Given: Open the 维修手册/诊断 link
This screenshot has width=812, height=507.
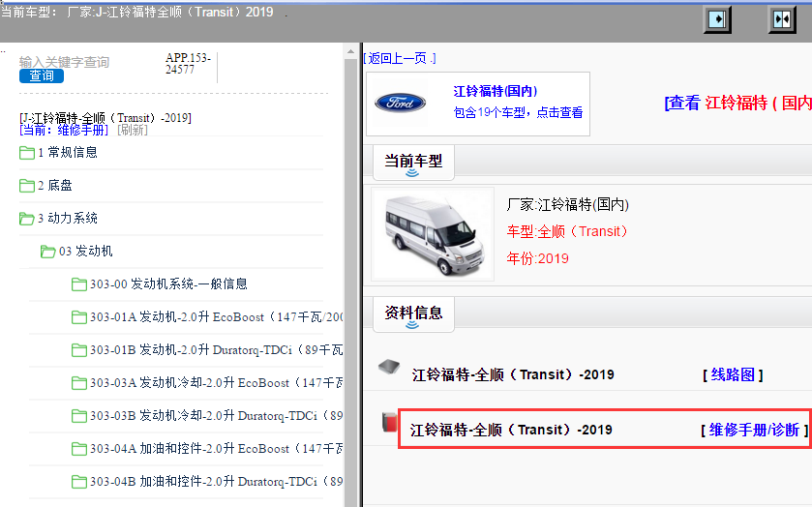Looking at the screenshot, I should coord(754,430).
